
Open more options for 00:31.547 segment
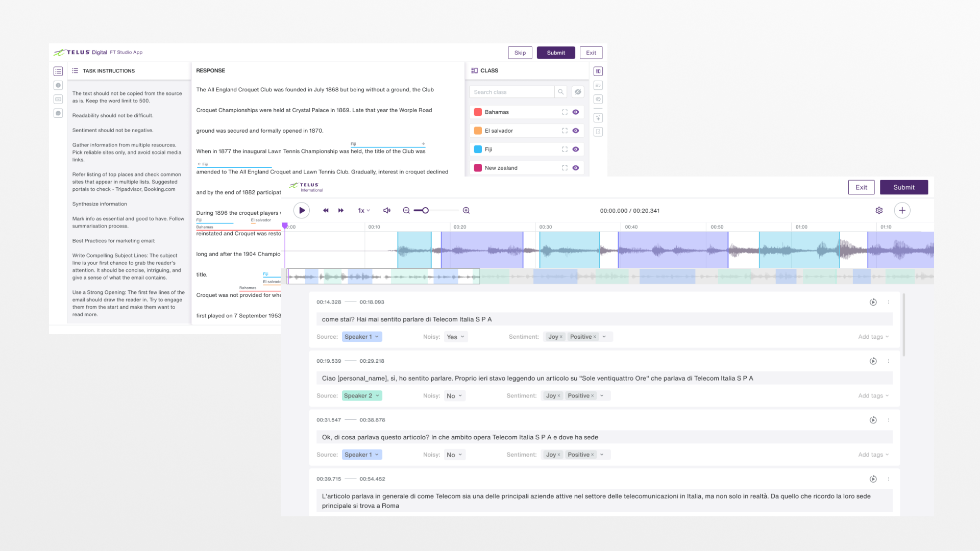(889, 420)
